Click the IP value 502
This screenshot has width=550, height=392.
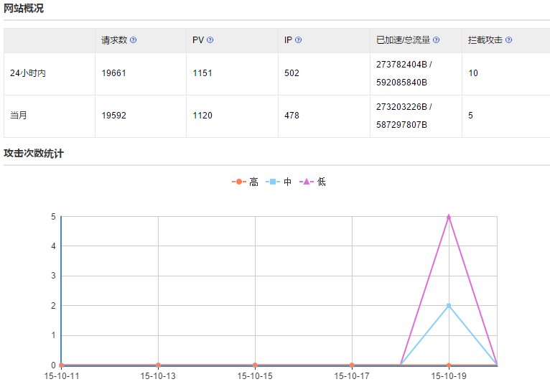pos(292,73)
